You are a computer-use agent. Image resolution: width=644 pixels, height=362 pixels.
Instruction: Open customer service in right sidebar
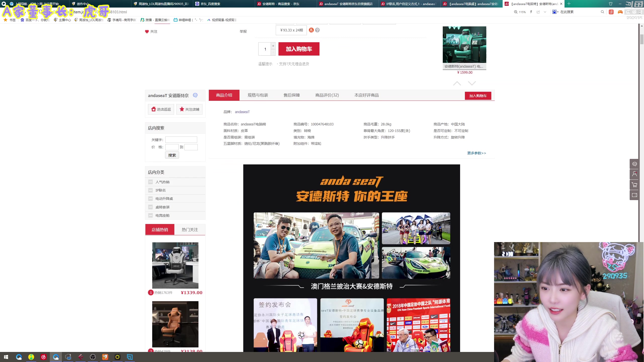pos(634,164)
